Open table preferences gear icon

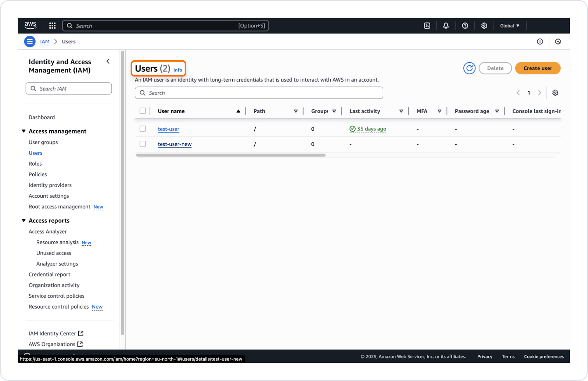[555, 93]
